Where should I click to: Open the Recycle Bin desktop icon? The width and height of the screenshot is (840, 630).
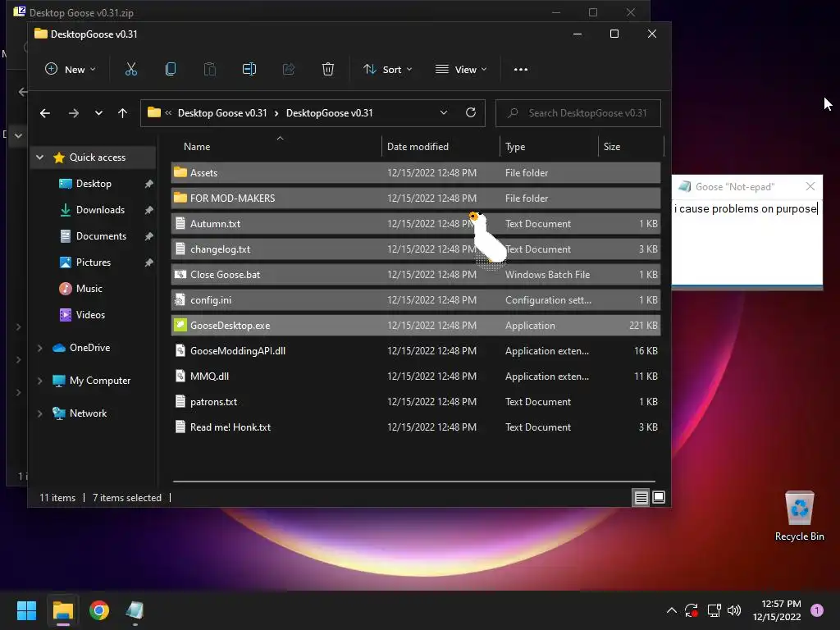pyautogui.click(x=799, y=516)
